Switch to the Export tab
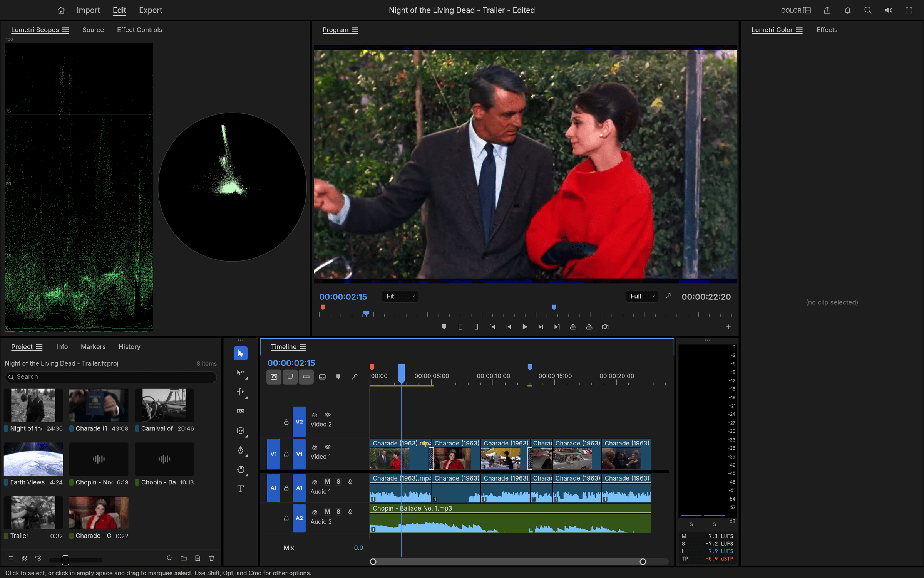Image resolution: width=924 pixels, height=578 pixels. [151, 10]
